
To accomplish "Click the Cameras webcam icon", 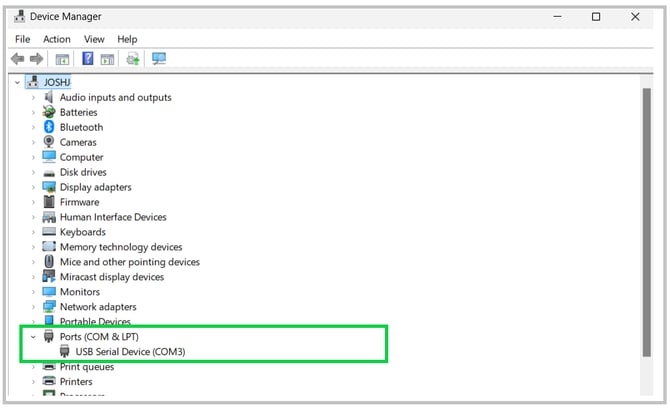I will (49, 141).
